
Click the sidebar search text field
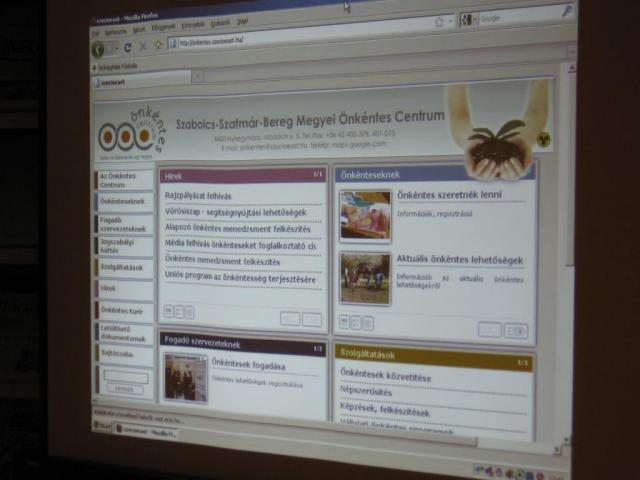tap(125, 377)
